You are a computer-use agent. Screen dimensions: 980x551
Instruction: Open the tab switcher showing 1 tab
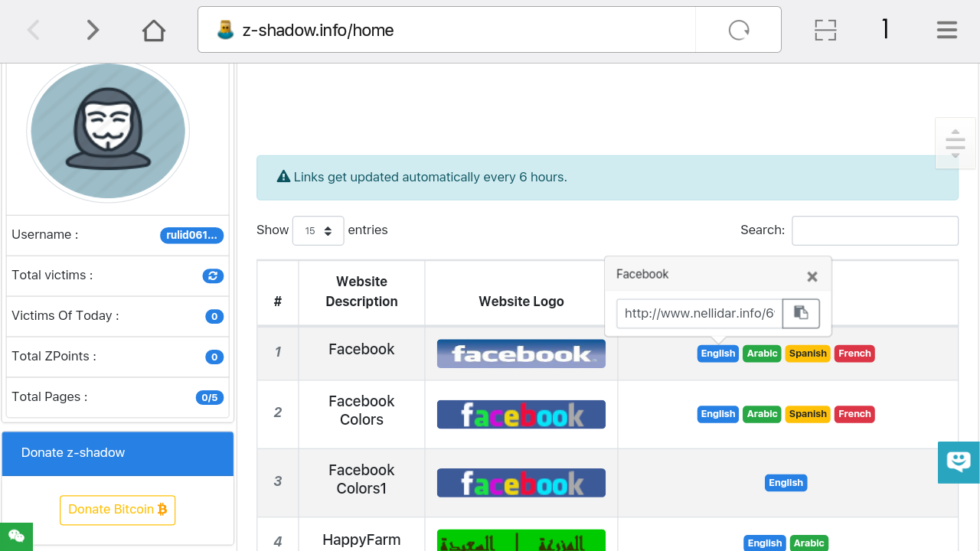[x=885, y=29]
